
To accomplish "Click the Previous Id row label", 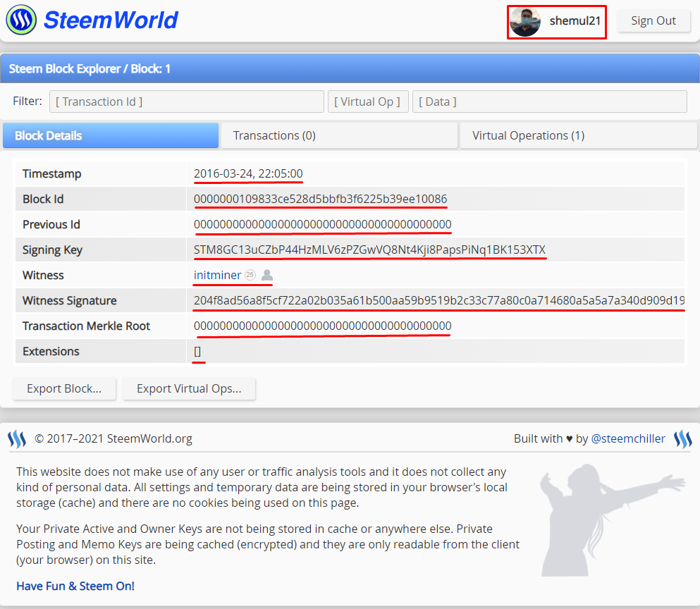I will point(51,225).
